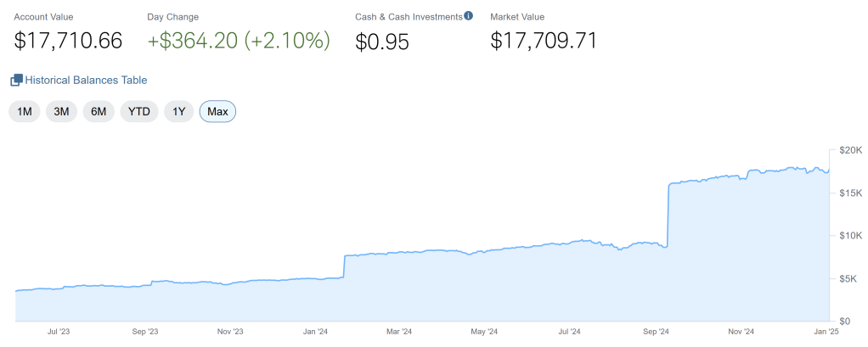Open the Historical Balances Table link
Viewport: 868px width, 347px height.
[x=86, y=81]
